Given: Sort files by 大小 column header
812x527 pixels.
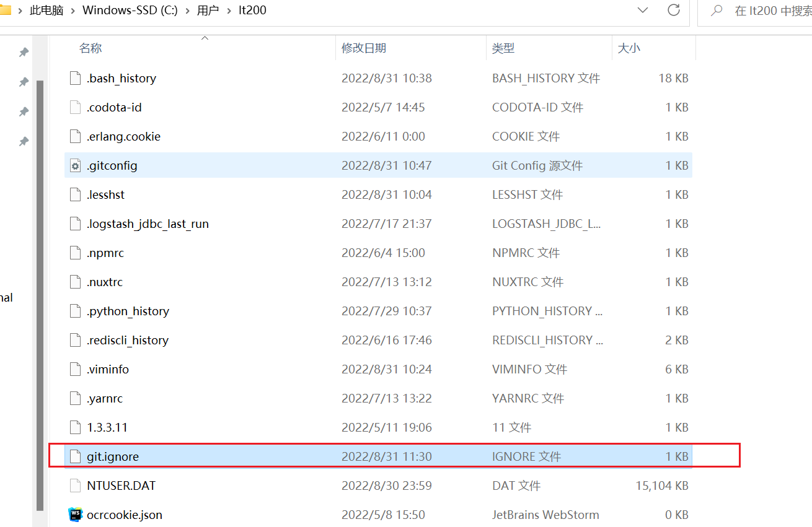Looking at the screenshot, I should pyautogui.click(x=629, y=48).
